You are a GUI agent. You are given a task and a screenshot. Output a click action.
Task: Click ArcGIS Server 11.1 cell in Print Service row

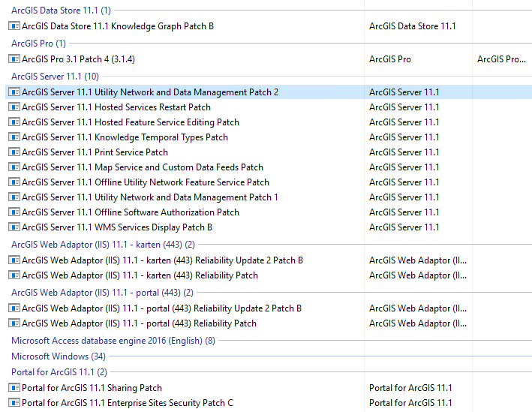pyautogui.click(x=404, y=152)
